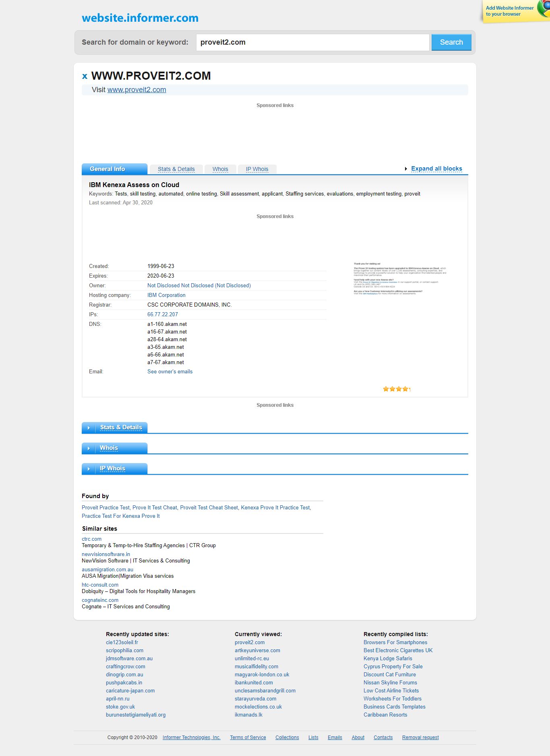Click See owner's emails link

[170, 372]
